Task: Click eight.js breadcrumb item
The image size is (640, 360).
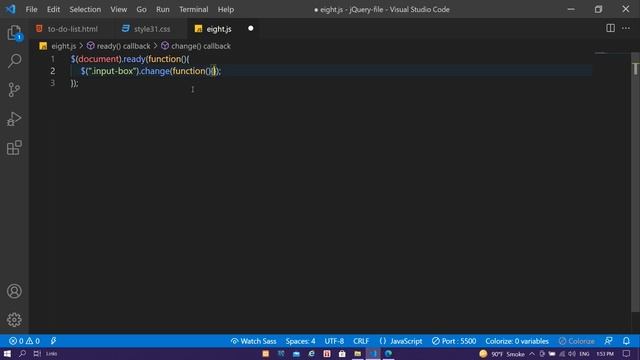Action: coord(58,46)
